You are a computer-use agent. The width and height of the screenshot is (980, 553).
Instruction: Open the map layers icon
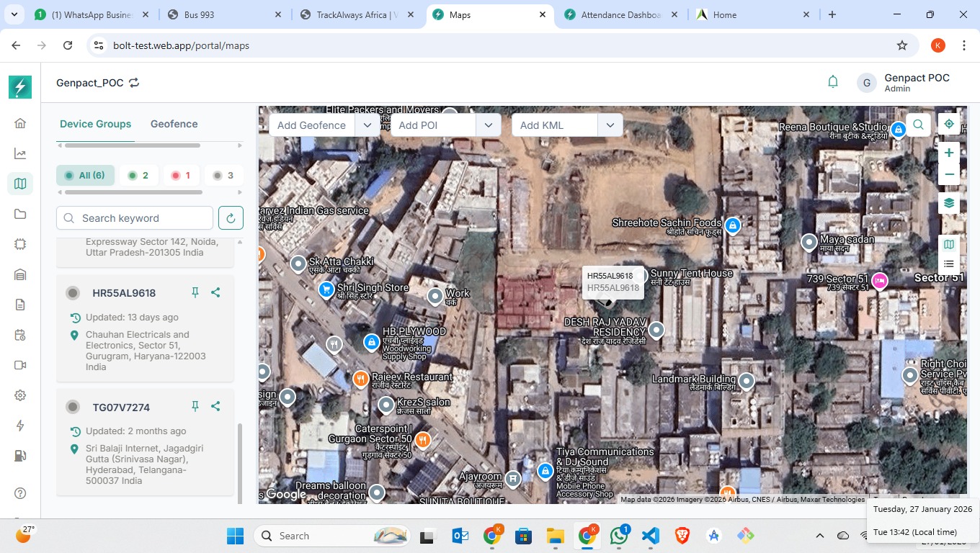[949, 203]
